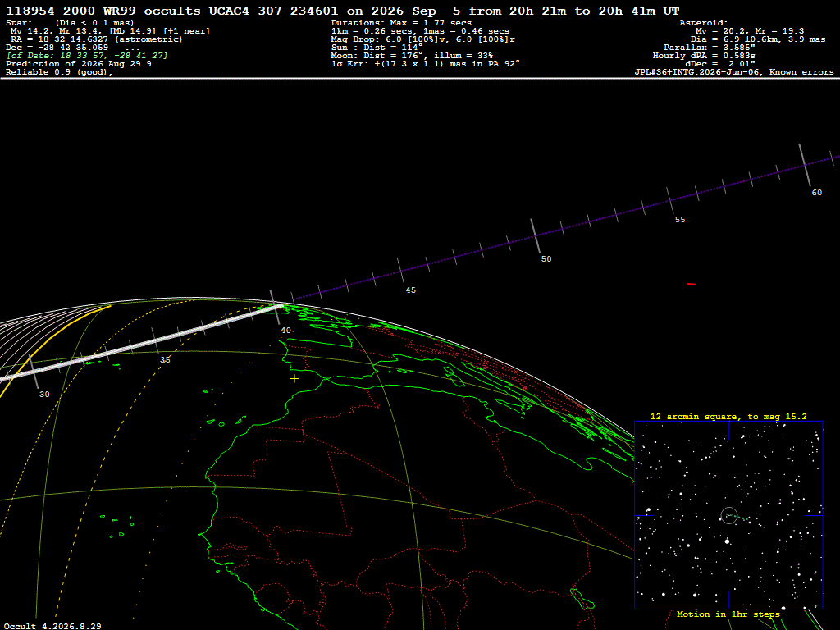
Task: Click the 12 arcmin square star chart thumbnail
Action: (x=728, y=515)
